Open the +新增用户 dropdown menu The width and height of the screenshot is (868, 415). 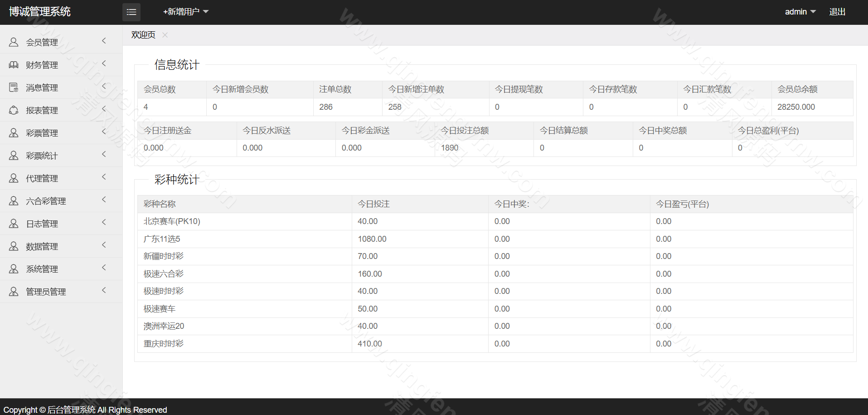[x=185, y=12]
